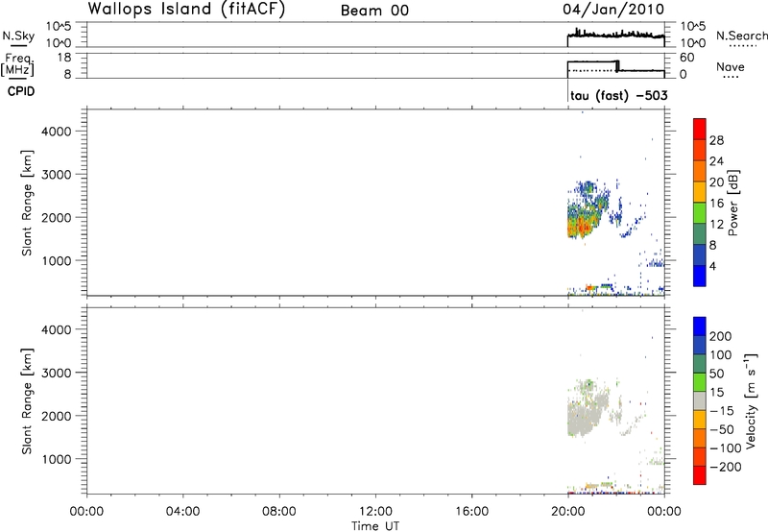Click the frequency step trace in the Freq panel
Image resolution: width=768 pixels, height=532 pixels.
615,66
